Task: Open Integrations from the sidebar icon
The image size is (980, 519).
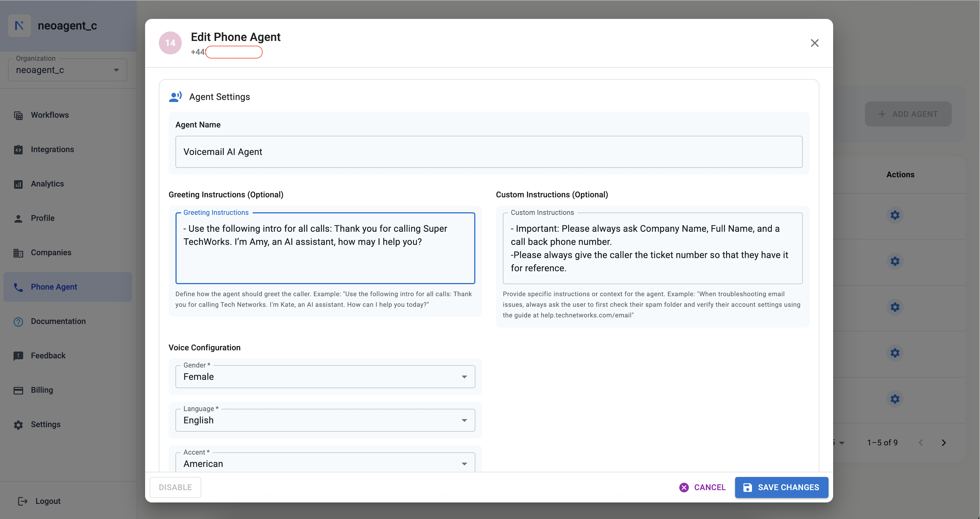Action: click(18, 150)
